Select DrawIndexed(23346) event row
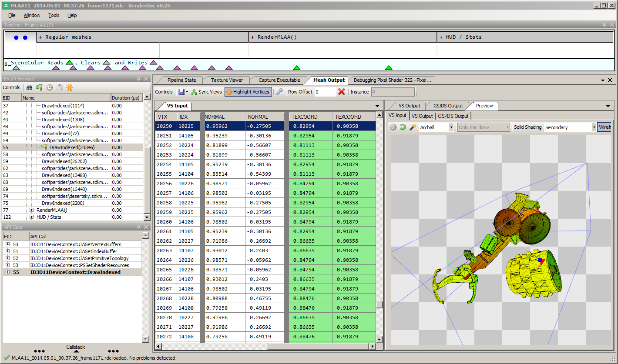 tap(72, 147)
